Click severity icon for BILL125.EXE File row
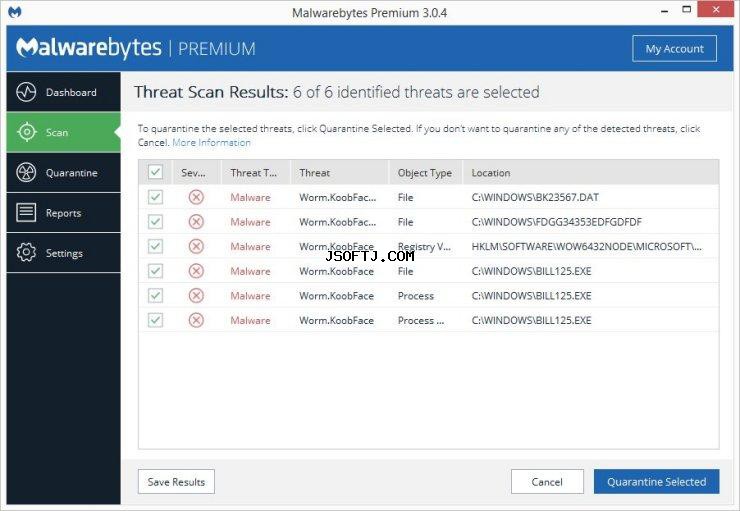 click(x=196, y=271)
